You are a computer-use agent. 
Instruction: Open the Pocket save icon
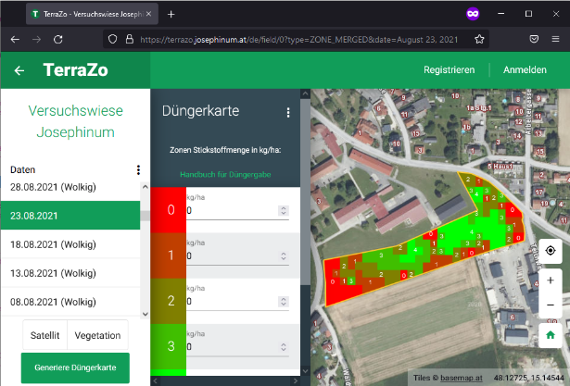(x=534, y=39)
